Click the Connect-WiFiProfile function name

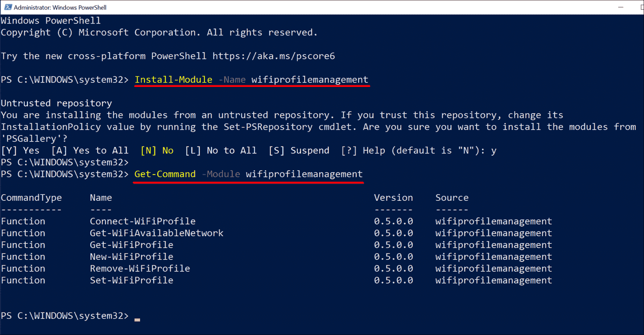click(x=142, y=221)
